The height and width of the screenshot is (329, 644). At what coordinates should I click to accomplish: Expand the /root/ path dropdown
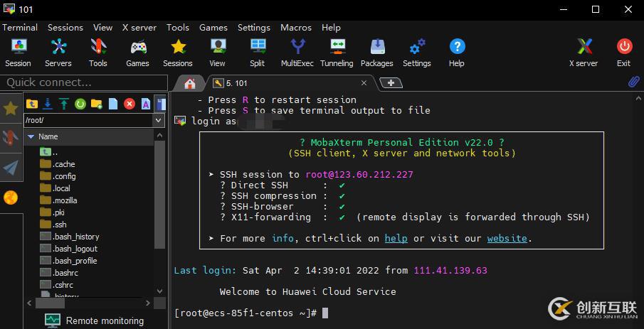[x=159, y=120]
